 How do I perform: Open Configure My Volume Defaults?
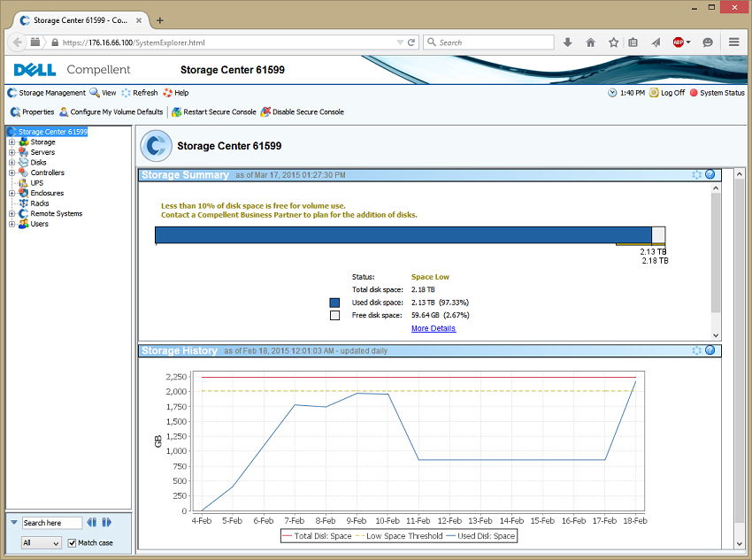tap(111, 111)
